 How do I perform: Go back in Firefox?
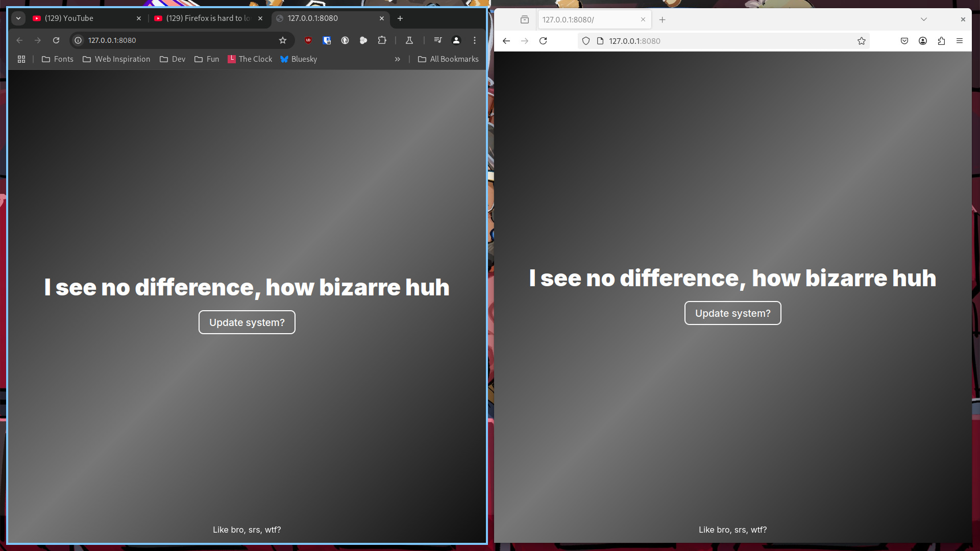[506, 41]
